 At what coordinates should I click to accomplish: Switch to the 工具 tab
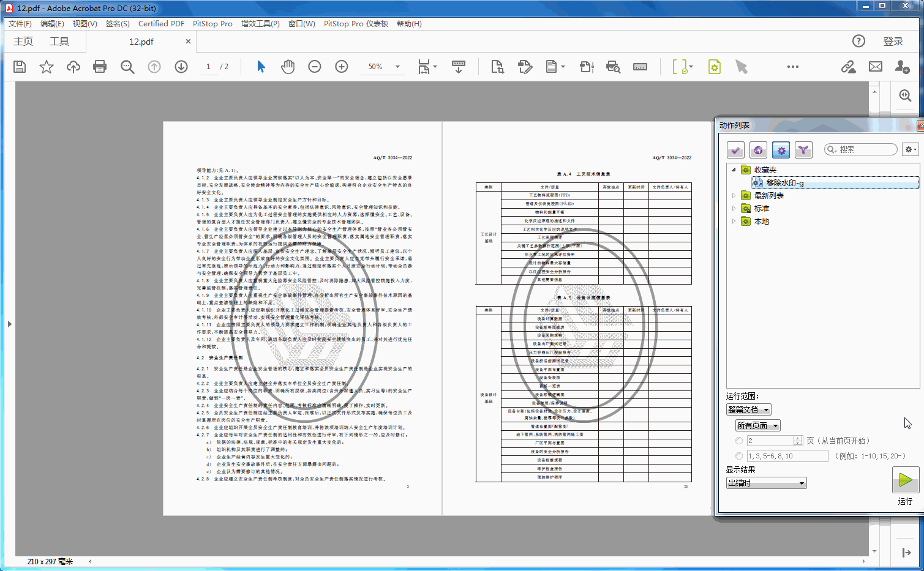[x=59, y=42]
